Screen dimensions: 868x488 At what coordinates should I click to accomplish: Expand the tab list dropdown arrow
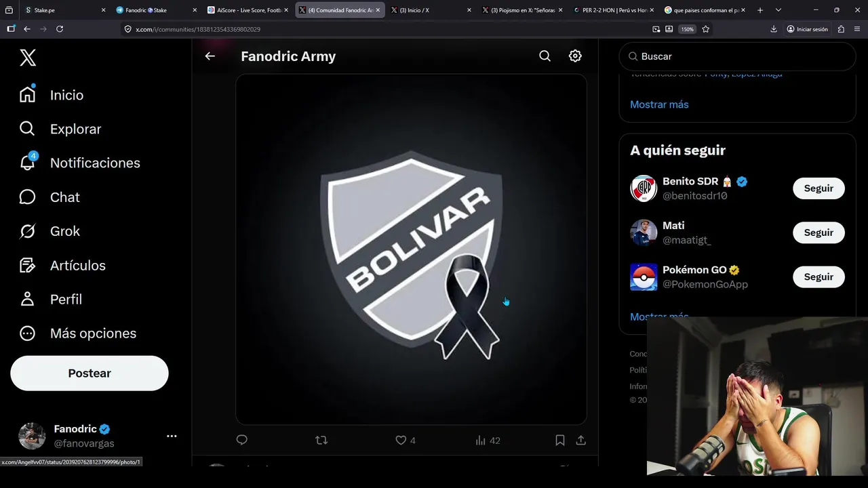tap(778, 10)
